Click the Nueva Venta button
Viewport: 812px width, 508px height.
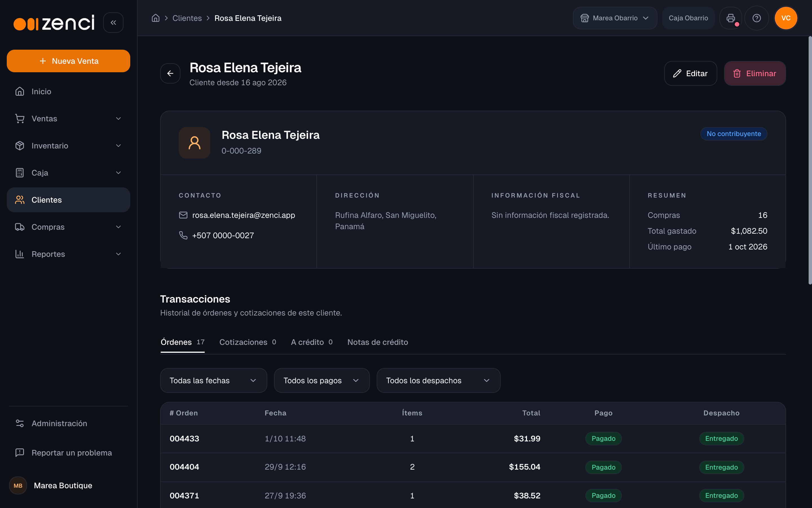[69, 61]
